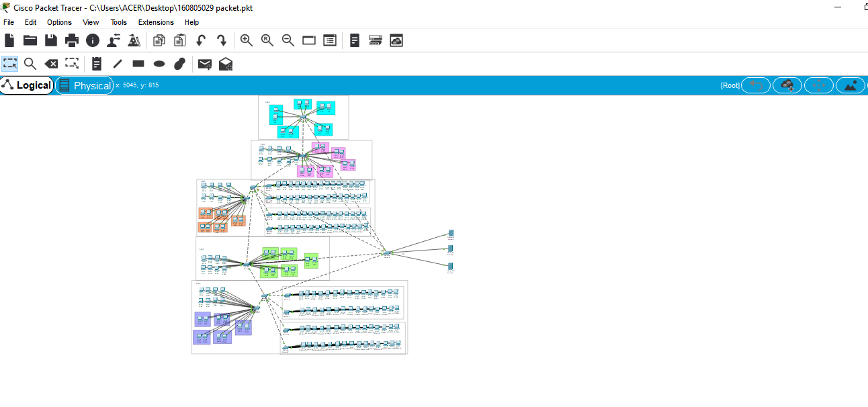Image resolution: width=868 pixels, height=407 pixels.
Task: Click the Add Simple PDU envelope
Action: tap(205, 64)
